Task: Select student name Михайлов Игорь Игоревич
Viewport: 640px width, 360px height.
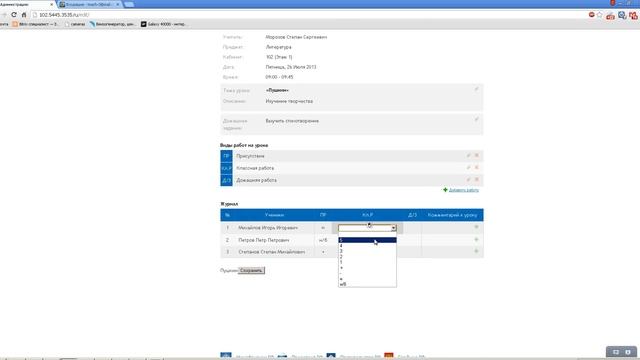Action: coord(268,228)
